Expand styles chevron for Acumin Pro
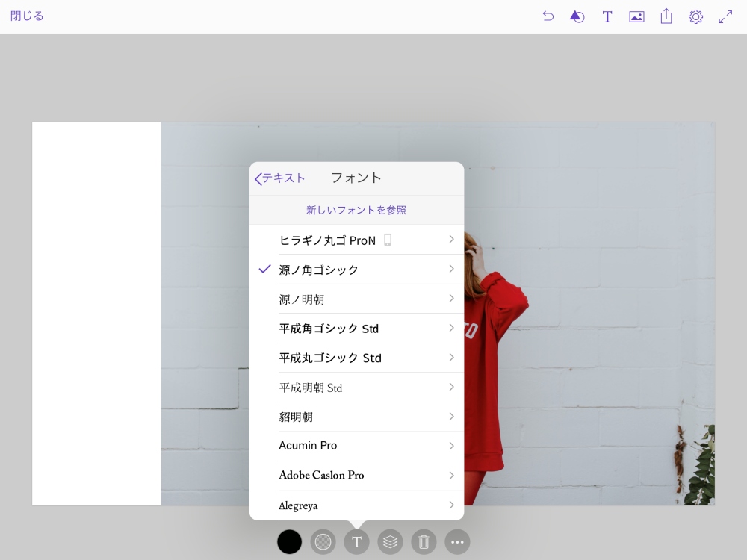The image size is (747, 560). point(451,447)
